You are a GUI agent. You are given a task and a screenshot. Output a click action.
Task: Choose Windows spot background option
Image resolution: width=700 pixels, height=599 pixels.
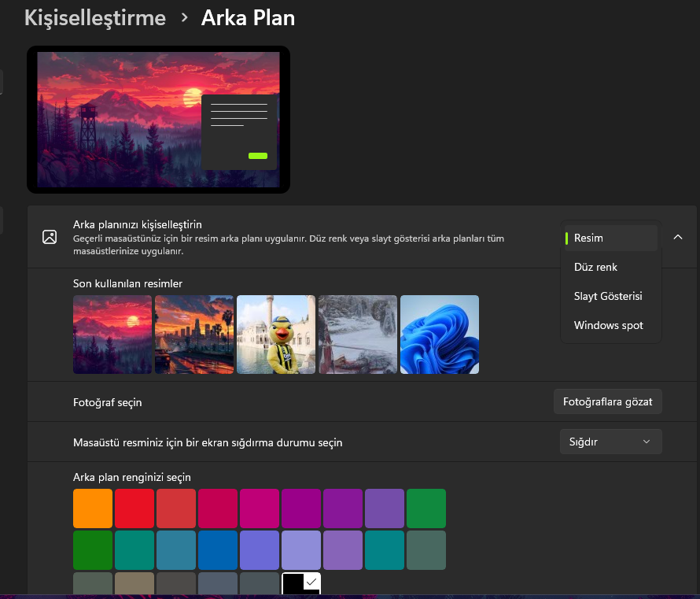point(610,325)
